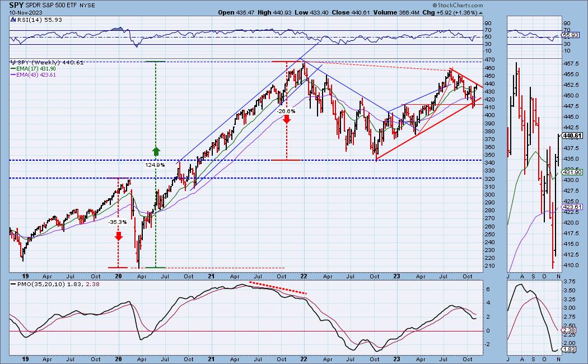Click the red down arrow near -26.6%
588x364 pixels.
[287, 119]
